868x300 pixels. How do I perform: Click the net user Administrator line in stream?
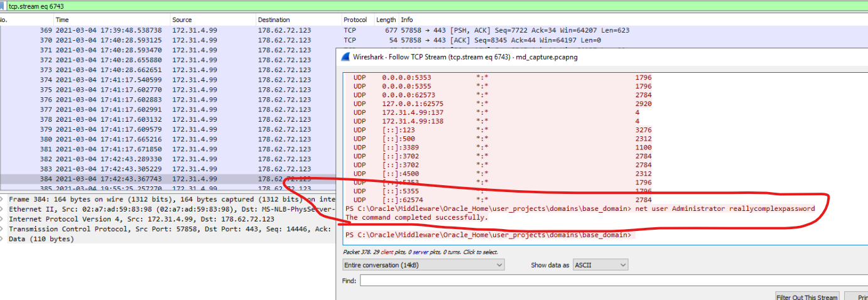point(580,208)
